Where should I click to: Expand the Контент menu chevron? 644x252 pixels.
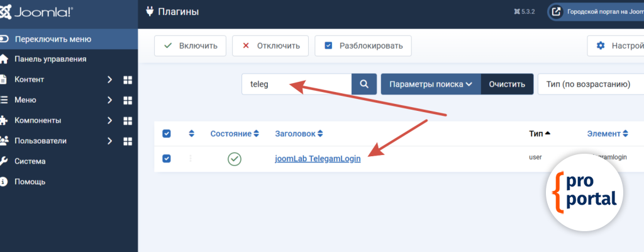point(109,80)
